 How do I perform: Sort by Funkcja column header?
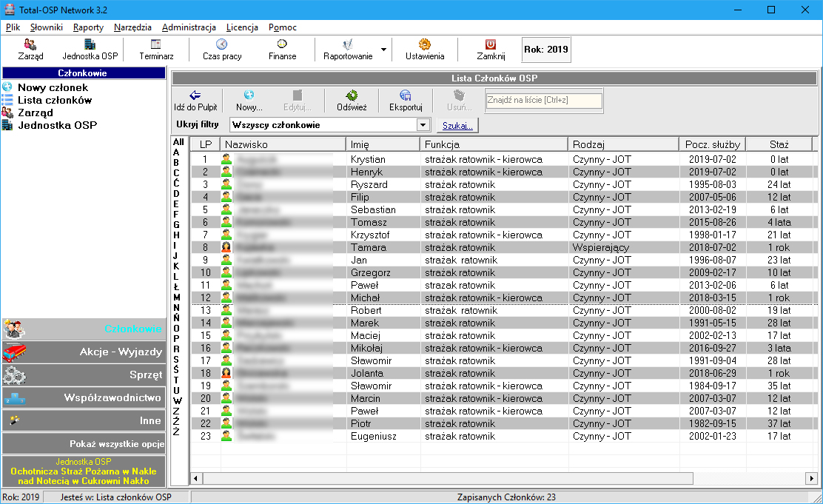[x=494, y=144]
